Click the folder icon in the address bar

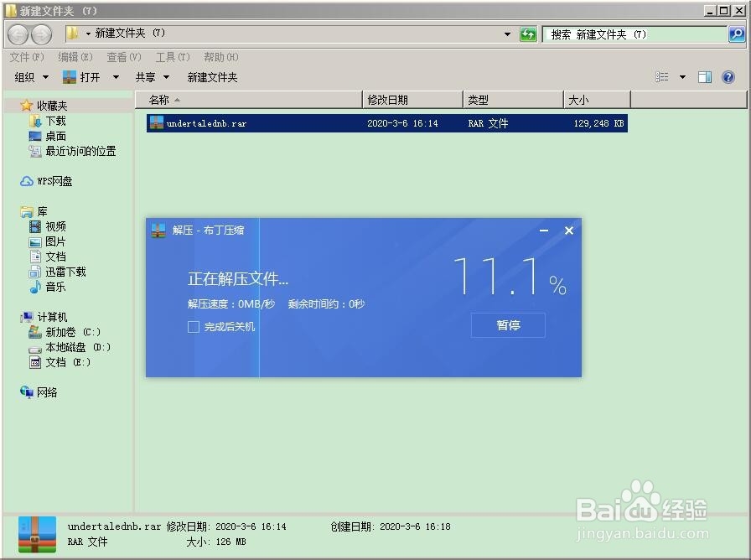point(73,33)
